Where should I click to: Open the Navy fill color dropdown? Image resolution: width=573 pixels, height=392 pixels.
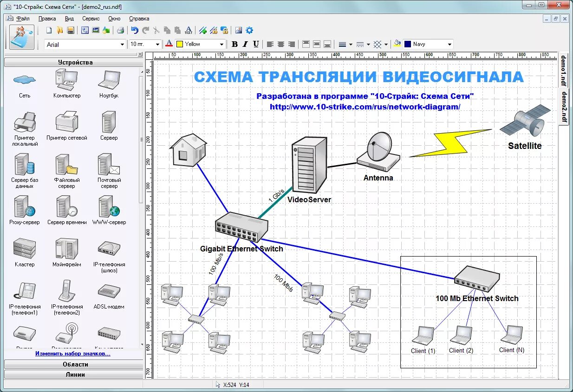pyautogui.click(x=449, y=45)
